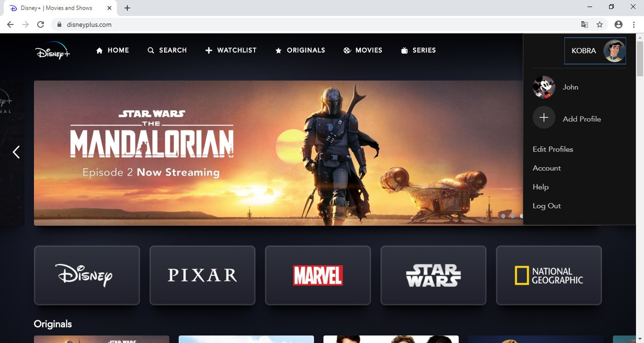Click the Originals star icon
This screenshot has height=343, width=644.
(278, 50)
